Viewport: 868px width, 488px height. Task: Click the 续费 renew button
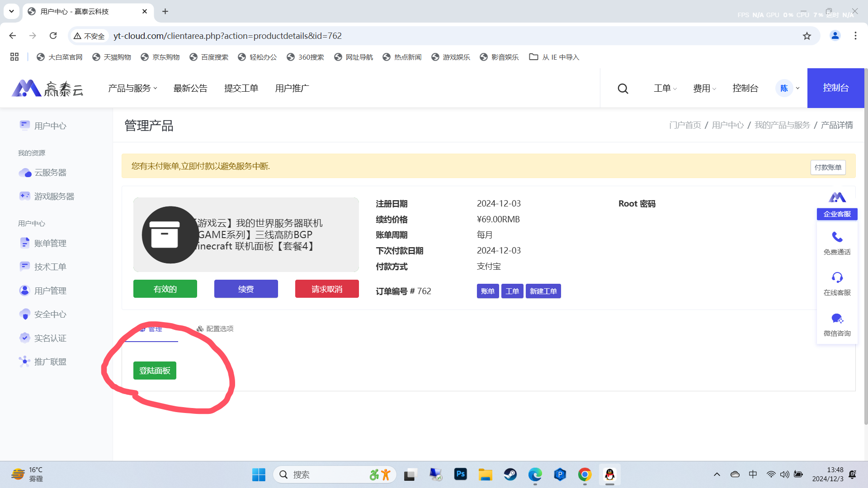[246, 289]
